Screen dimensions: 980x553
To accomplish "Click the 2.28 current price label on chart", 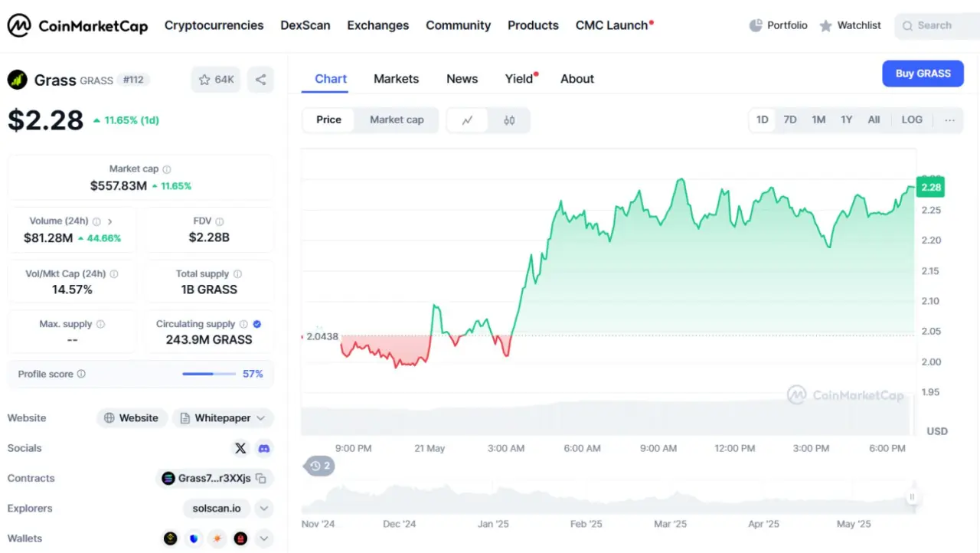I will pos(931,188).
